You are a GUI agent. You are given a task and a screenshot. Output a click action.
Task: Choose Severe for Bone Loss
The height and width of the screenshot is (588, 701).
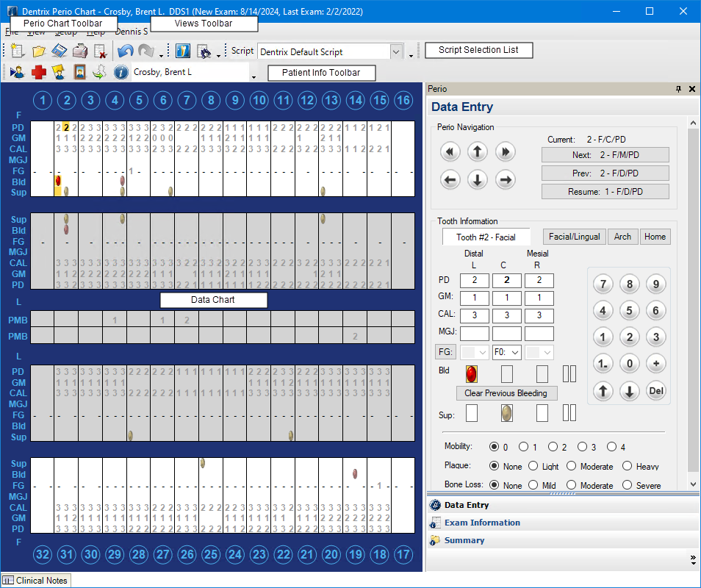click(x=627, y=485)
